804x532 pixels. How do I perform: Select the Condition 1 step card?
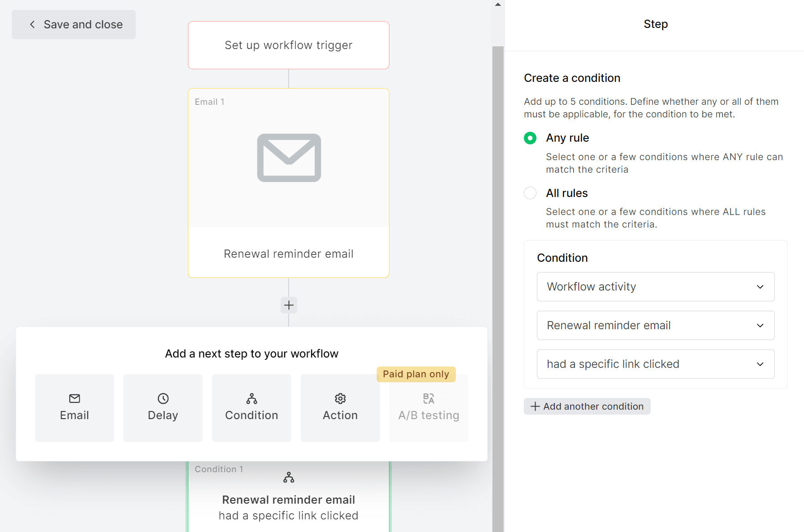[x=289, y=496]
